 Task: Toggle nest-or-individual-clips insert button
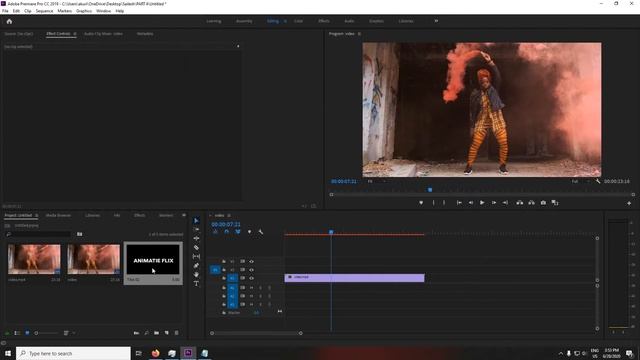point(215,232)
